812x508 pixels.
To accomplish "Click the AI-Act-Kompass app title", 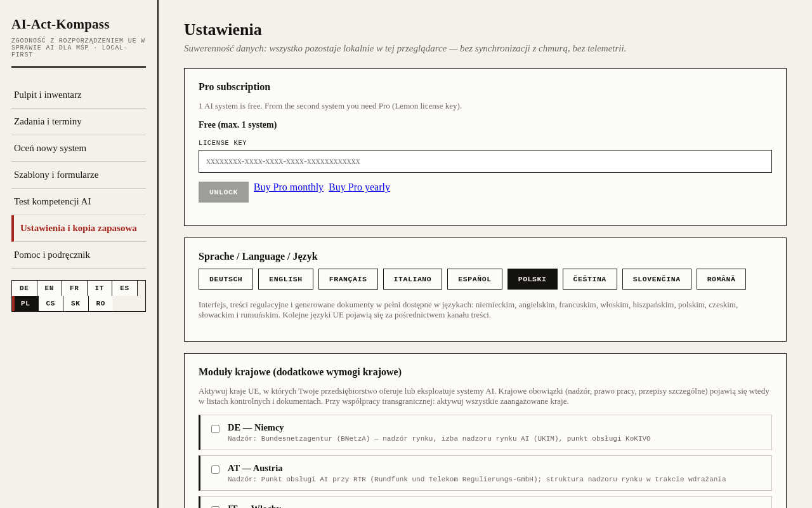I will pos(60,24).
